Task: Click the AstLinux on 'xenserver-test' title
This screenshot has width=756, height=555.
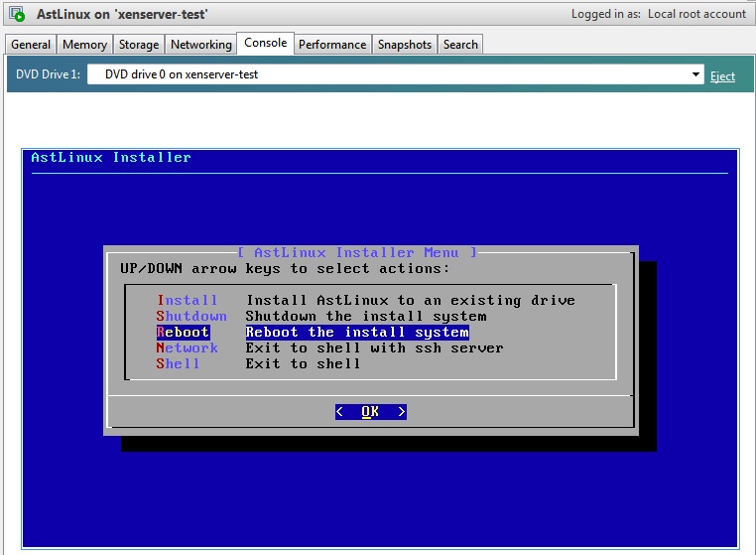Action: (122, 14)
